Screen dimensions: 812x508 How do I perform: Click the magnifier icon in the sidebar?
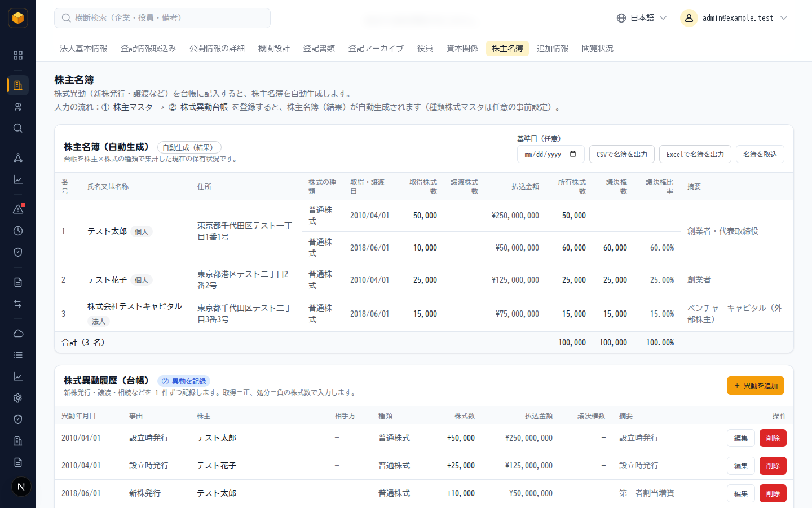tap(18, 128)
